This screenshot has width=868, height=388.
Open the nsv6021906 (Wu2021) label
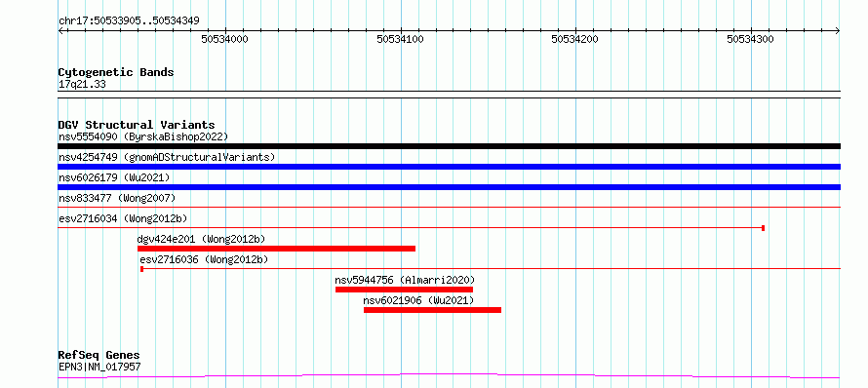tap(418, 300)
